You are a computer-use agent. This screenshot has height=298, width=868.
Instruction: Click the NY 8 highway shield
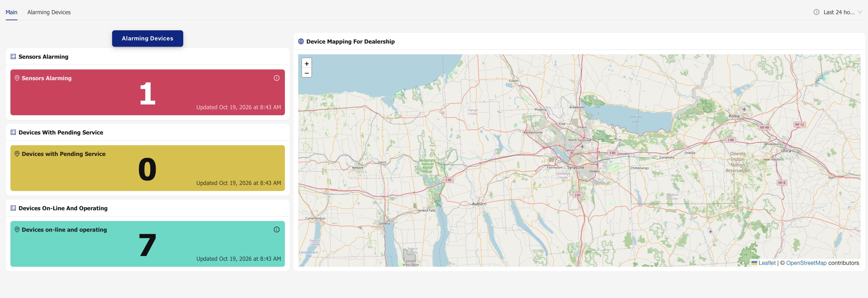point(781,182)
